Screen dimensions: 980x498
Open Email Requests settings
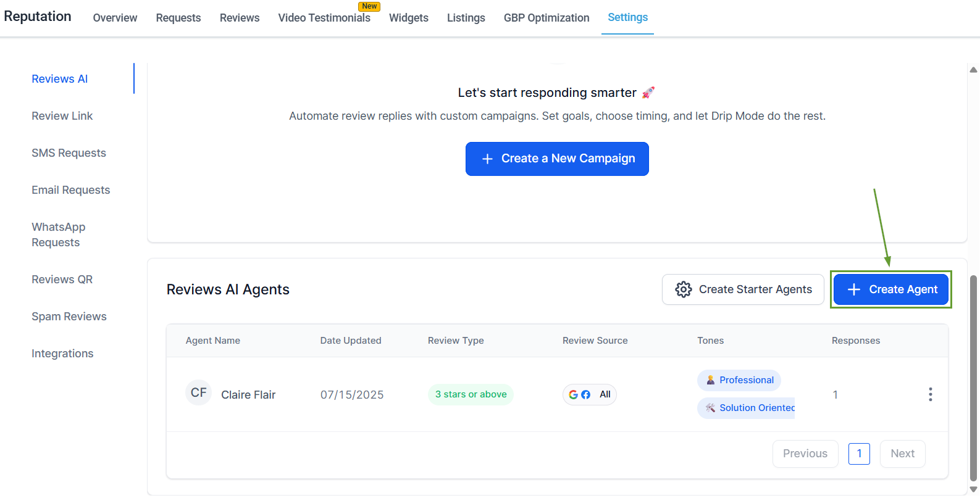71,190
